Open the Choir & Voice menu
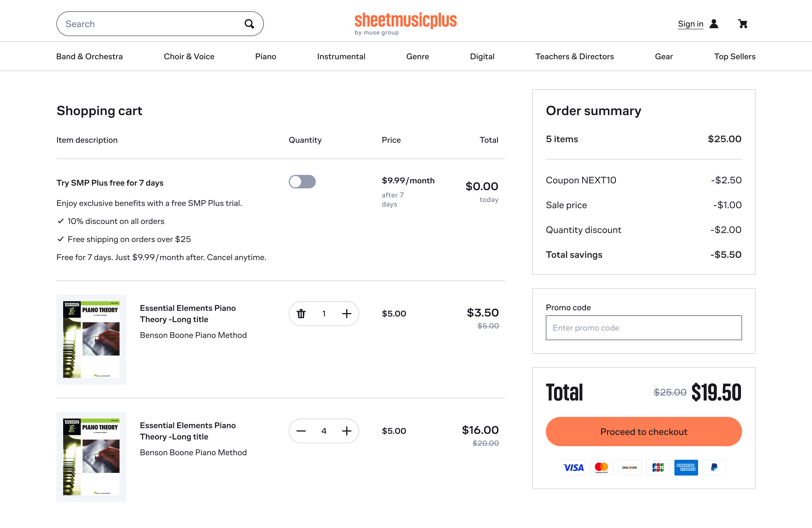Viewport: 812px width, 528px height. pyautogui.click(x=189, y=56)
